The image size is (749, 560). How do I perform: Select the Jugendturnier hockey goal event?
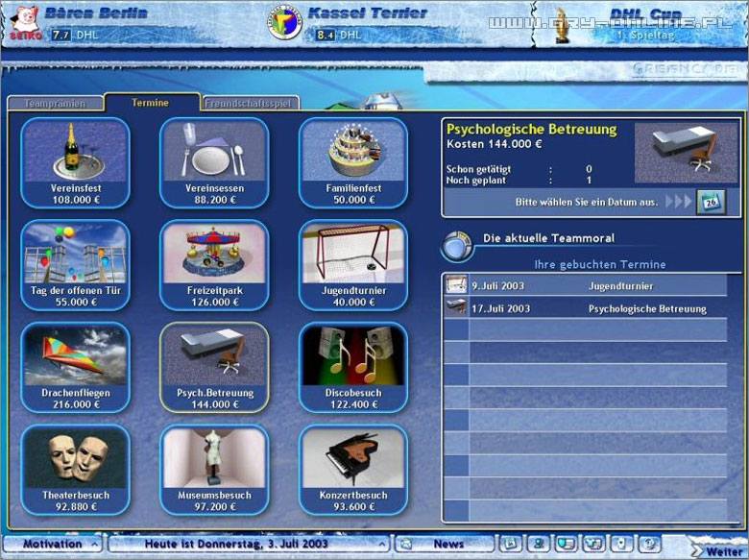coord(353,265)
